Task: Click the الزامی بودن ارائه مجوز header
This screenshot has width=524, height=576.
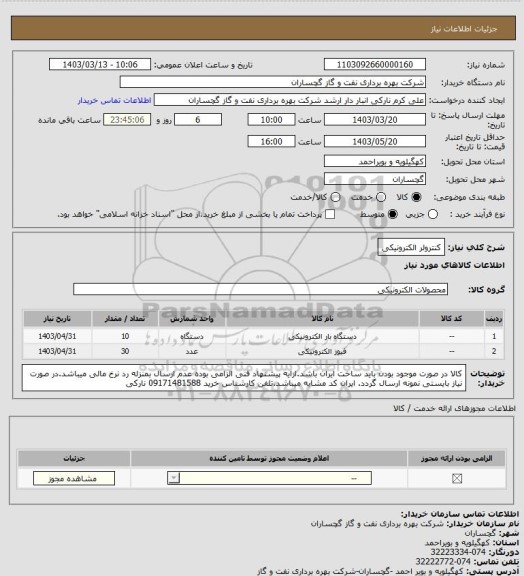Action: [x=456, y=458]
